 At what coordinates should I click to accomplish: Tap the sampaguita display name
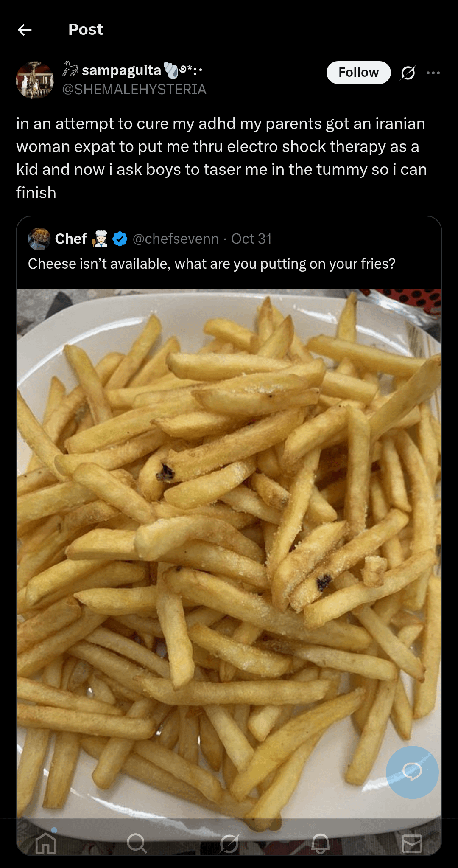click(121, 70)
